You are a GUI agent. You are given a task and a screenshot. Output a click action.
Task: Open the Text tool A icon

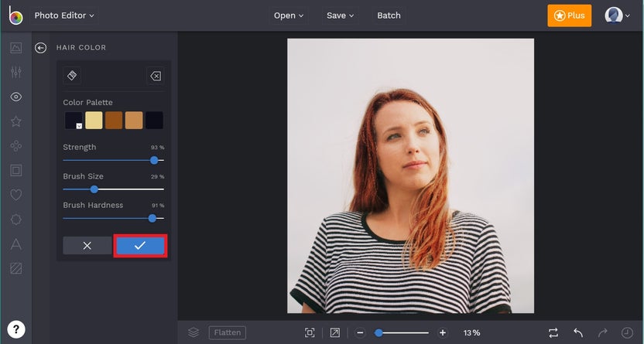16,244
